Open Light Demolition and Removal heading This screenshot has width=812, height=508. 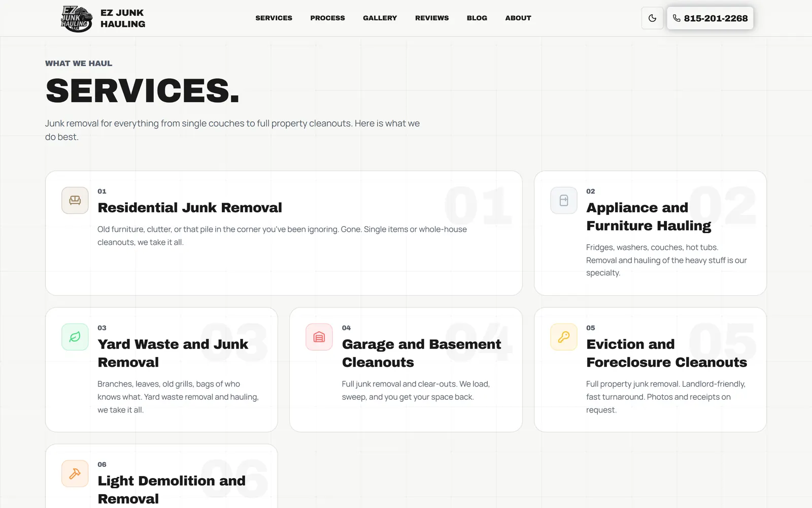click(x=172, y=490)
